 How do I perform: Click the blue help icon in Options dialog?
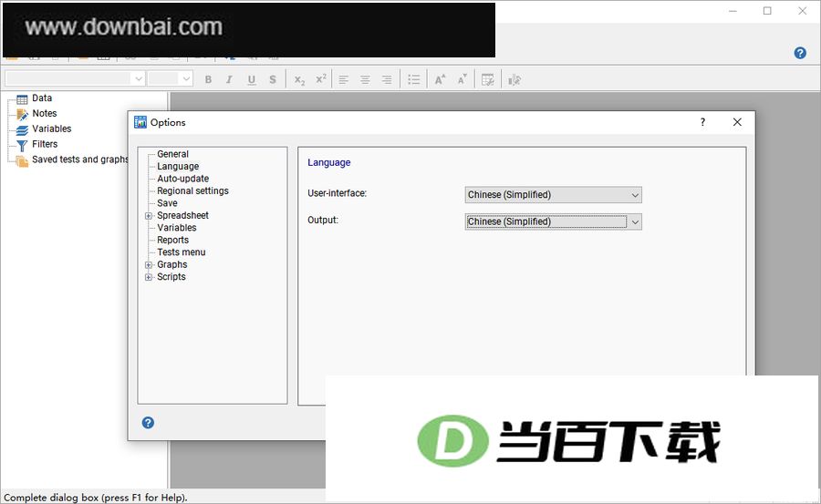[x=148, y=422]
